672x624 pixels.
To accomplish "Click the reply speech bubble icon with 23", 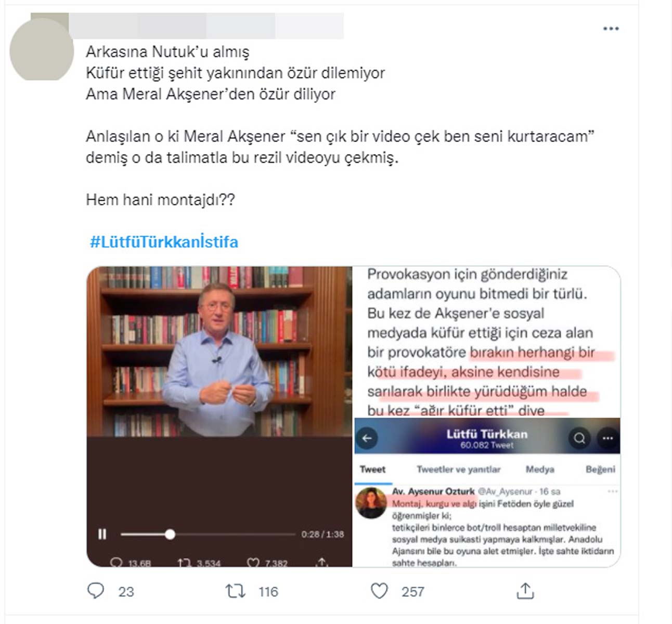I will coord(96,591).
